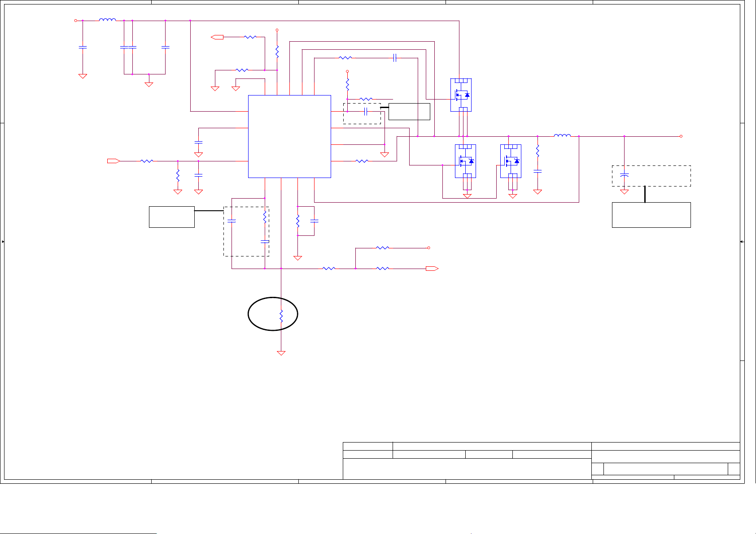
Task: Select the top-left input terminal circle
Action: [75, 21]
